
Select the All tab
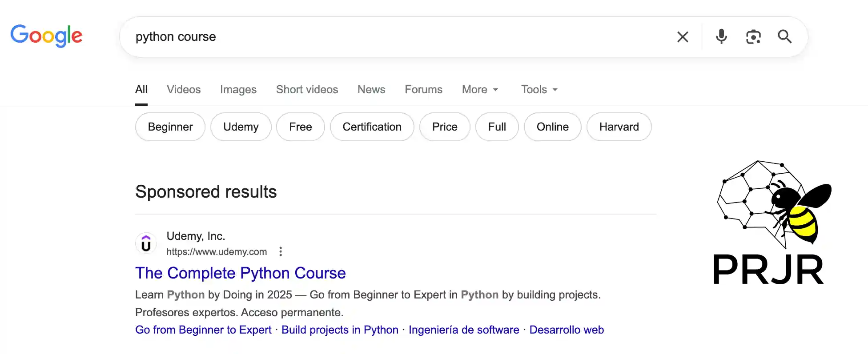[141, 90]
